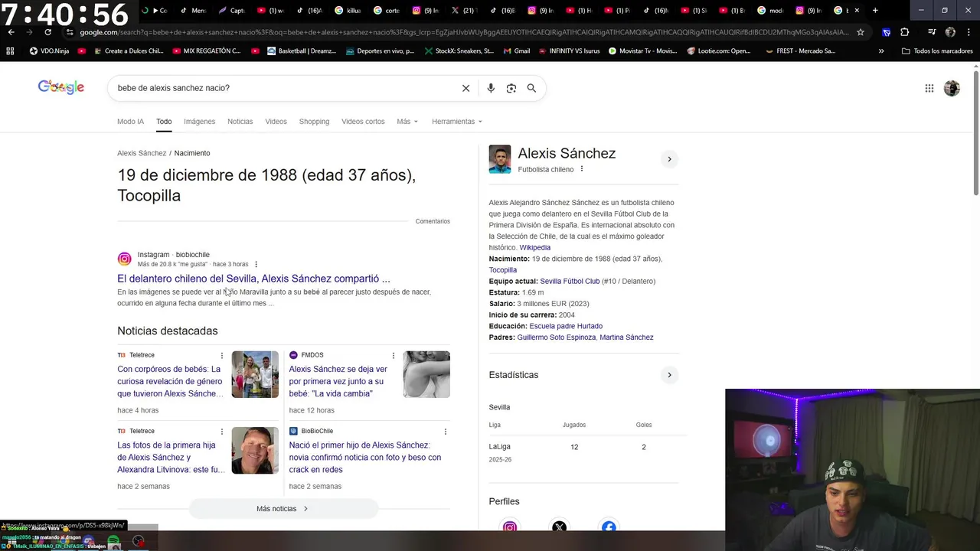Open the Google apps grid
This screenshot has width=980, height=551.
(x=929, y=88)
